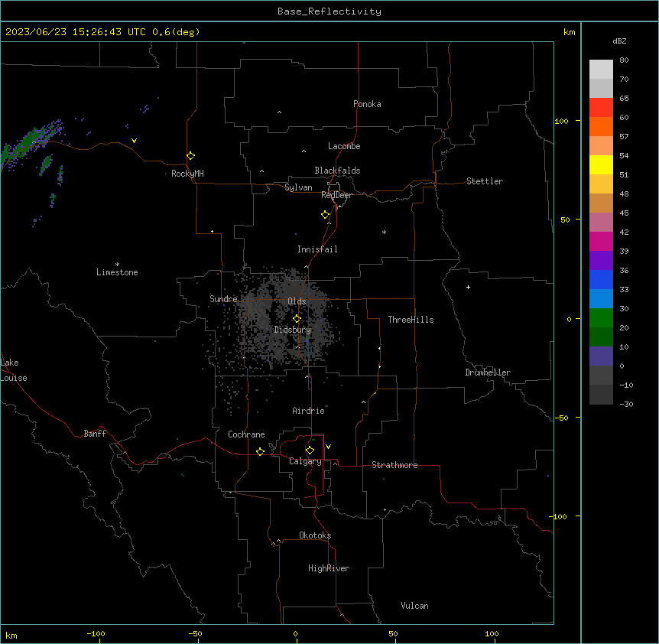The height and width of the screenshot is (644, 659).
Task: Click the yellow diamond marker below Cochrane
Action: 260,451
